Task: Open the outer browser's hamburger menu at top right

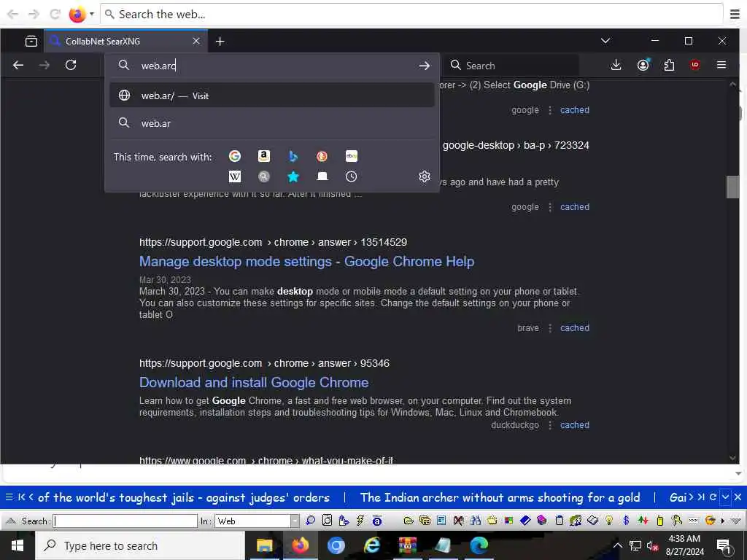Action: pos(735,15)
